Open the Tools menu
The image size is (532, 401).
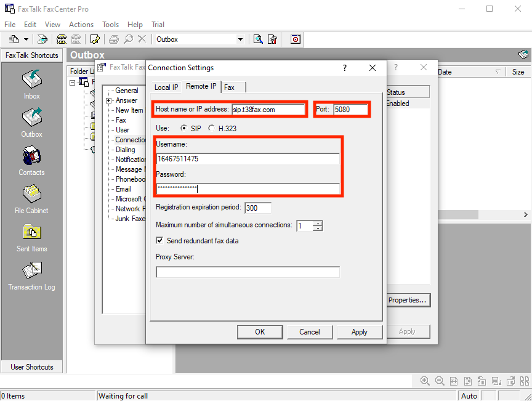111,25
